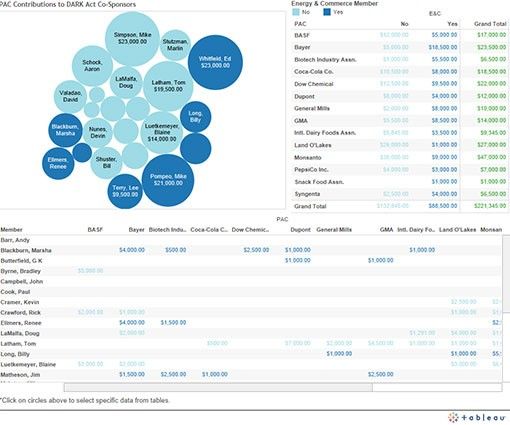The image size is (510, 425).
Task: Select the Nunes, Devin bubble
Action: (x=98, y=133)
